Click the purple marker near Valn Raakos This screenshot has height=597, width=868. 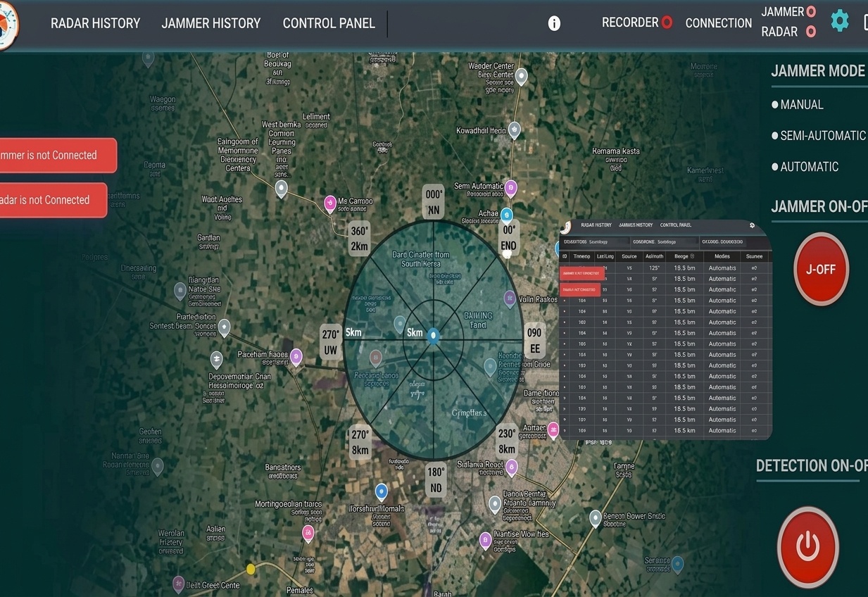coord(510,299)
